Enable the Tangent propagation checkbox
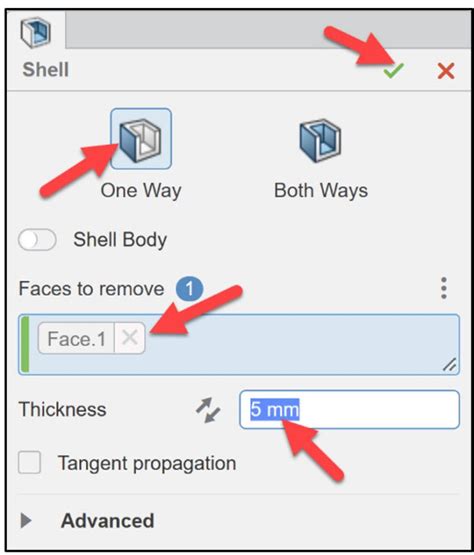The height and width of the screenshot is (555, 474). pos(29,462)
